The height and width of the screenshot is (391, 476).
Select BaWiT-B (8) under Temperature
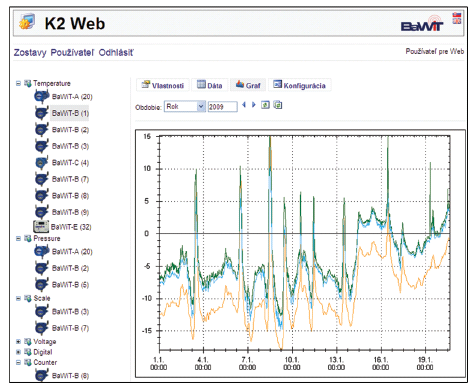[x=70, y=196]
